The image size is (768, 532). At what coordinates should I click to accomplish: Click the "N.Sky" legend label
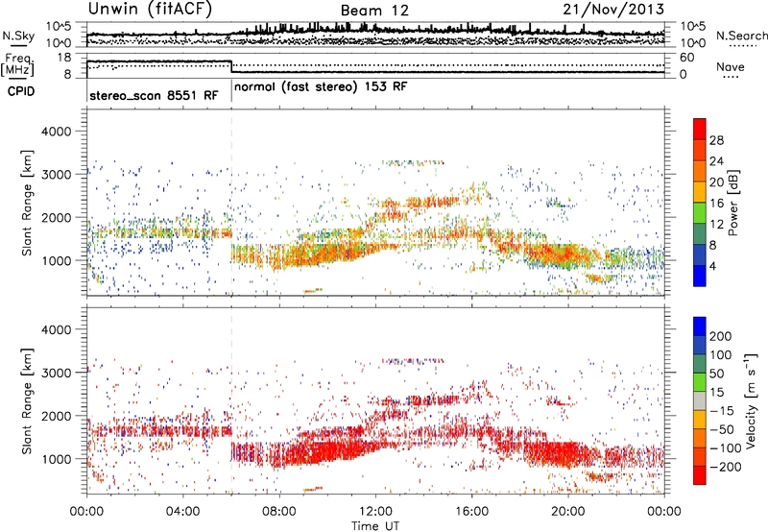pyautogui.click(x=18, y=36)
